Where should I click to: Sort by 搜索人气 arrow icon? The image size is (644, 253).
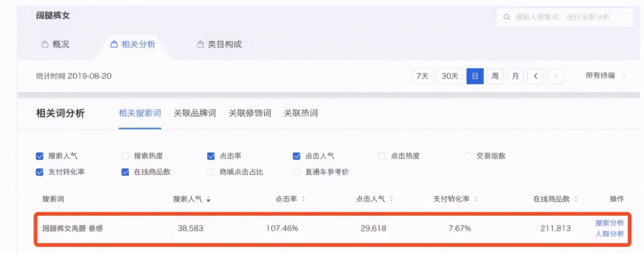click(209, 200)
